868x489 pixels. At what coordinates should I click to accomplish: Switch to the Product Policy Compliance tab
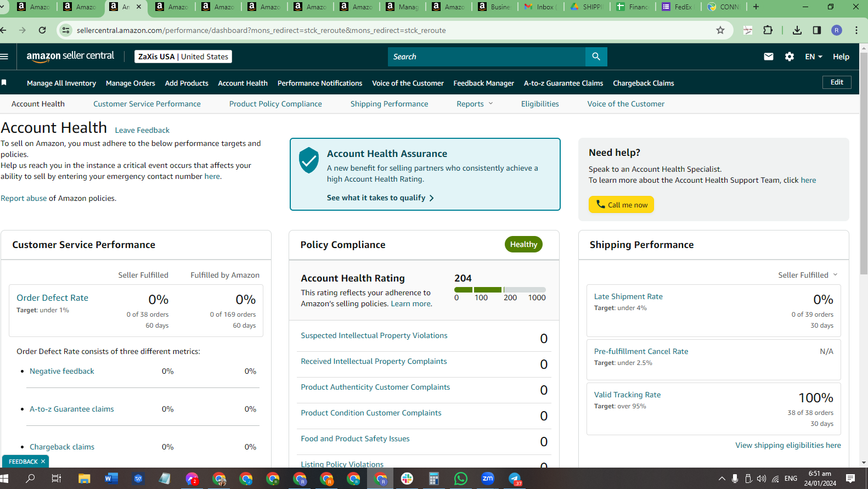tap(275, 104)
